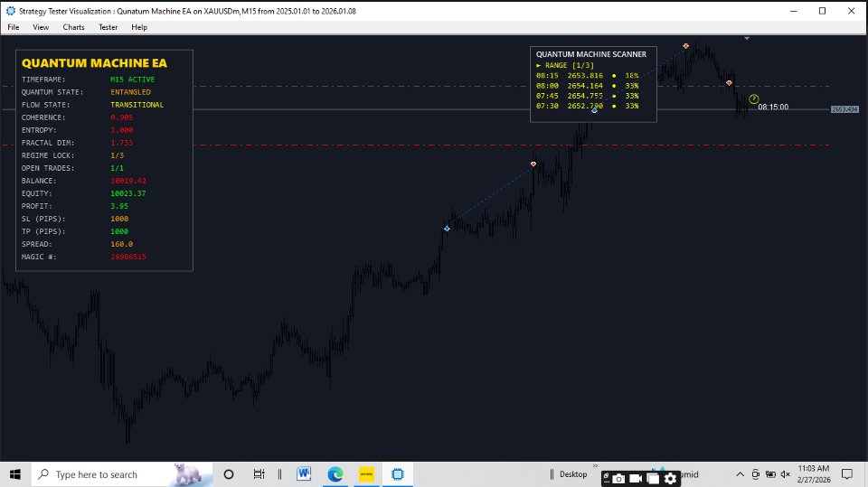Click the 2653.434 price label

pos(844,109)
